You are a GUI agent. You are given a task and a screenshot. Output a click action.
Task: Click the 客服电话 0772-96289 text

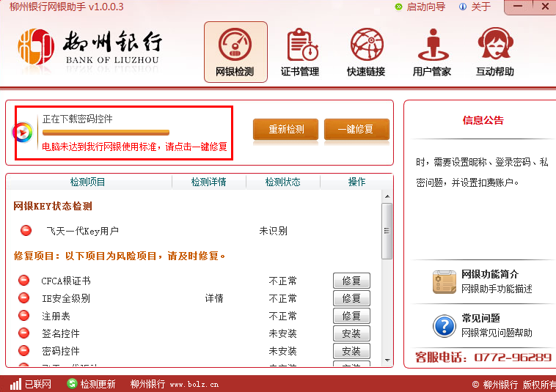click(483, 358)
